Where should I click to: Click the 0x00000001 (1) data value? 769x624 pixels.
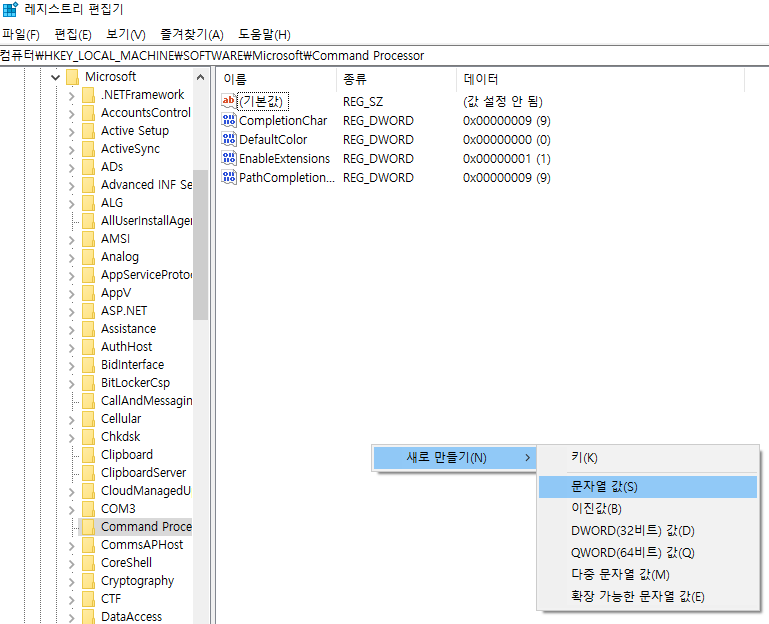(x=507, y=159)
